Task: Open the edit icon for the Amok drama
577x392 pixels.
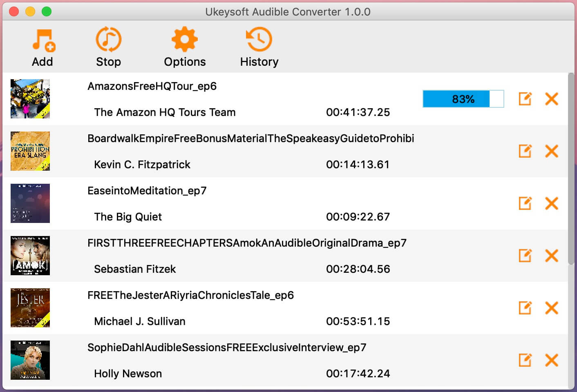Action: 526,256
